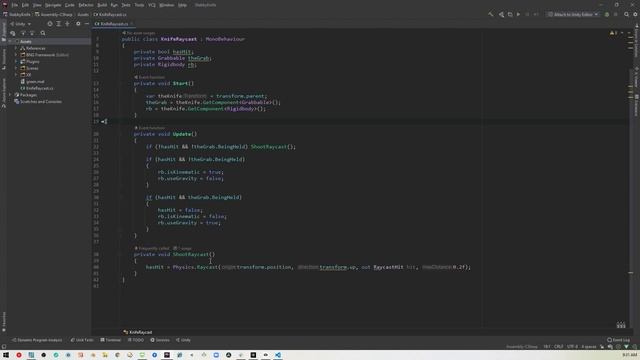
Task: Open Attach to Unity Editor configuration dropdown
Action: (573, 14)
